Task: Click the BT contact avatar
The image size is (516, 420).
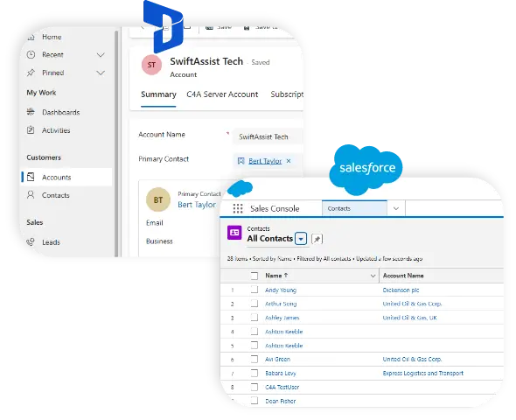Action: pyautogui.click(x=158, y=199)
